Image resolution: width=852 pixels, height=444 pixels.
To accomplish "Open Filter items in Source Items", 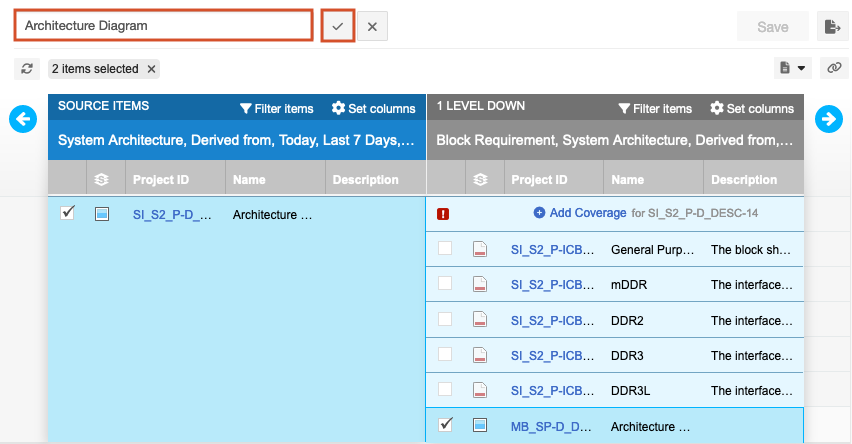I will tap(276, 108).
